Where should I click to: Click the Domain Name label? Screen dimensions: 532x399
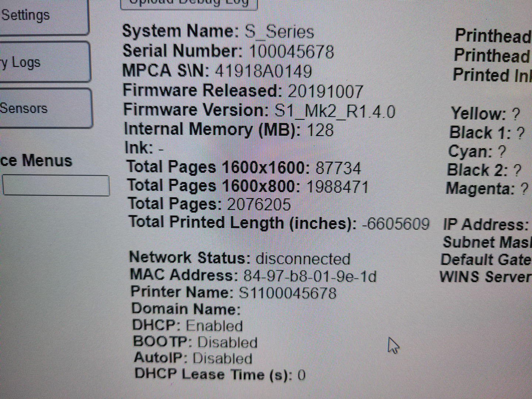click(x=186, y=309)
